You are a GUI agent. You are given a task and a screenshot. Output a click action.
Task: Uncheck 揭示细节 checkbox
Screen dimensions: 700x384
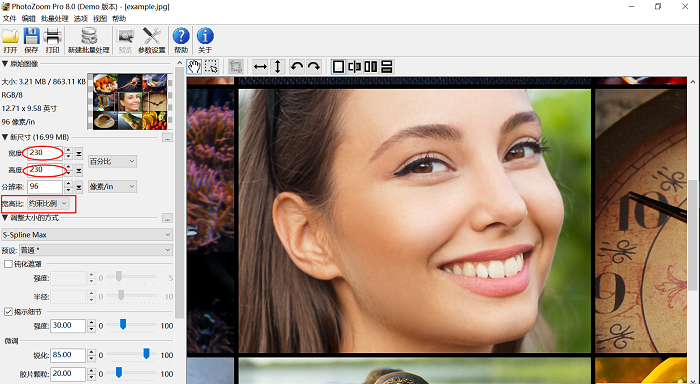(x=8, y=312)
